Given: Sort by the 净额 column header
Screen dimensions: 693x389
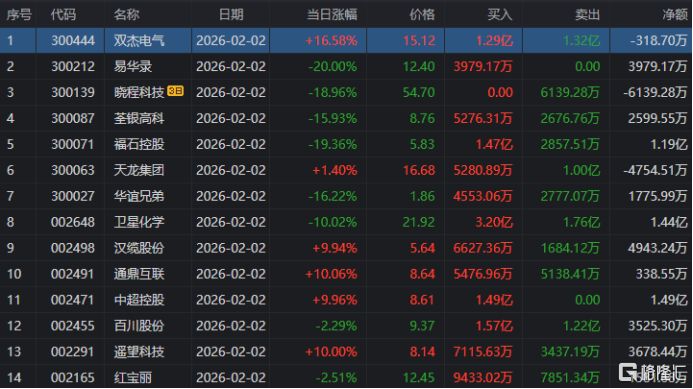Looking at the screenshot, I should click(675, 15).
